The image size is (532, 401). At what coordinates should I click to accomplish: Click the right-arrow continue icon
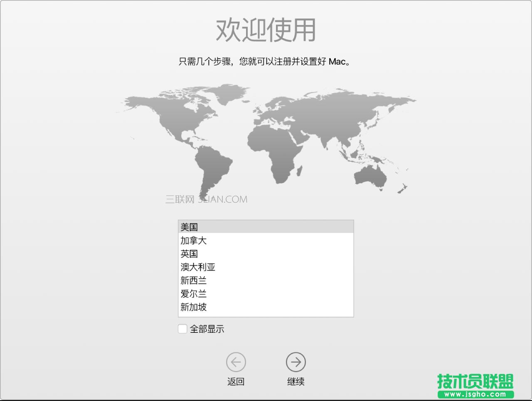[x=296, y=362]
